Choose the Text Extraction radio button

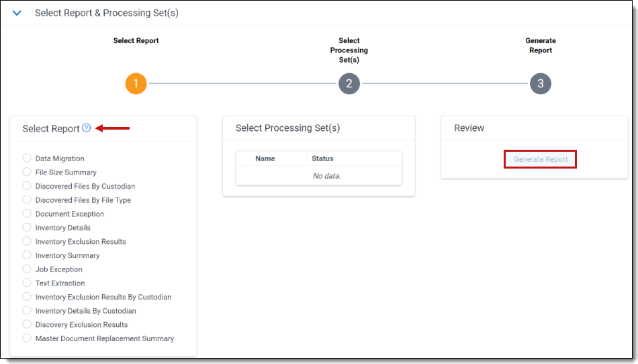(27, 283)
